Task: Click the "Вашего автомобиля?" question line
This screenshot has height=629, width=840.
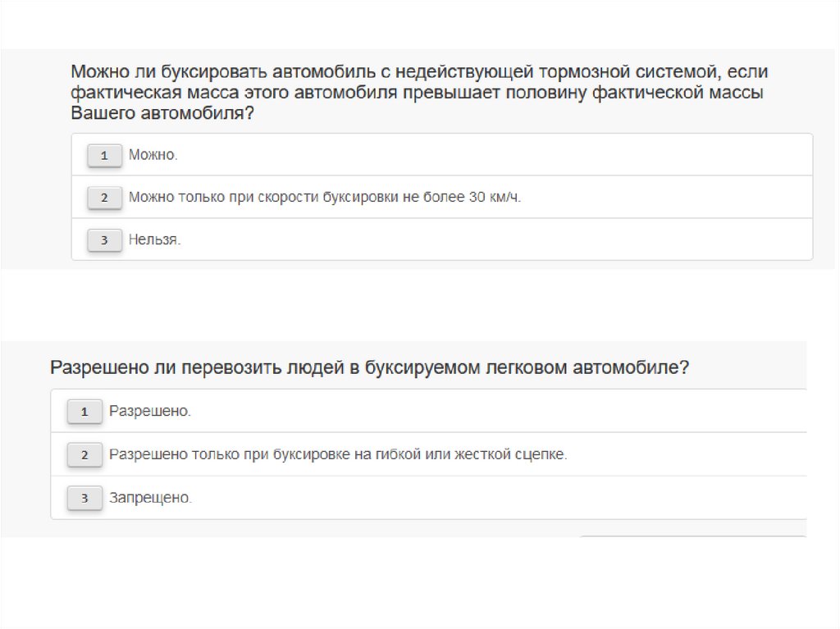Action: pos(162,115)
